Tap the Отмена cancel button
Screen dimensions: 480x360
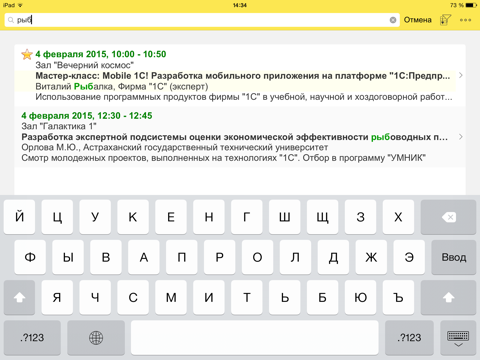pyautogui.click(x=418, y=20)
